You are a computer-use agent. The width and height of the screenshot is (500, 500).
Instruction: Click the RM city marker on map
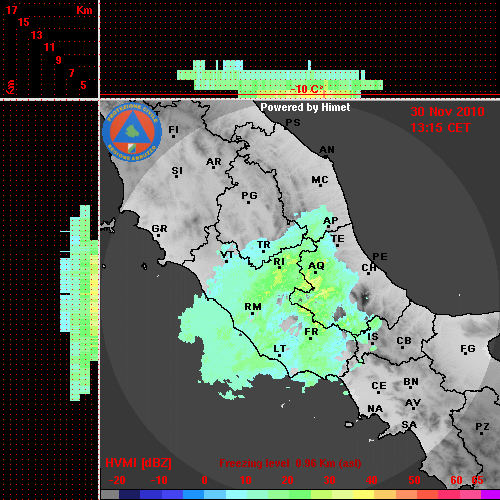tap(252, 314)
